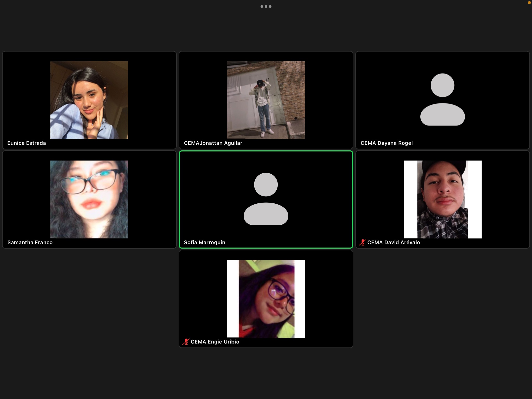Viewport: 532px width, 399px height.
Task: Click the CEMA David Arévalo name label
Action: [x=394, y=242]
